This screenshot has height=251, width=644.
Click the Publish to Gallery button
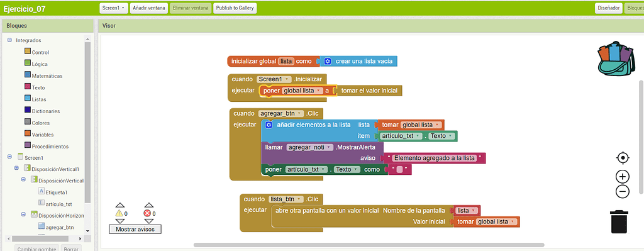tap(235, 8)
